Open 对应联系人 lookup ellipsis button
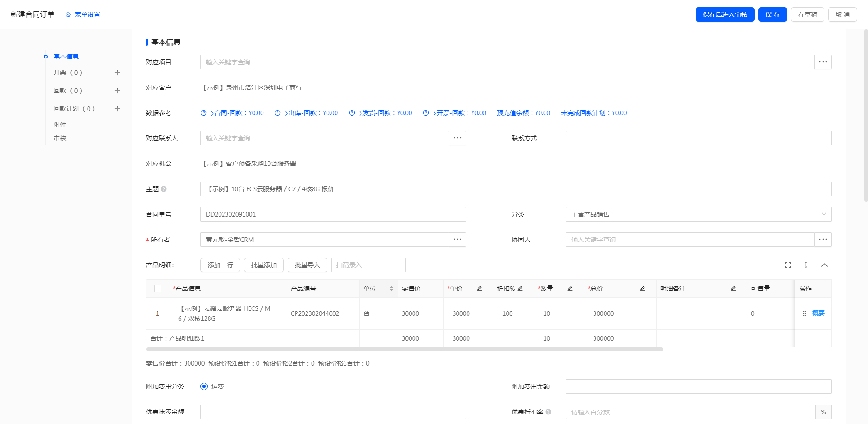This screenshot has height=424, width=868. tap(458, 138)
